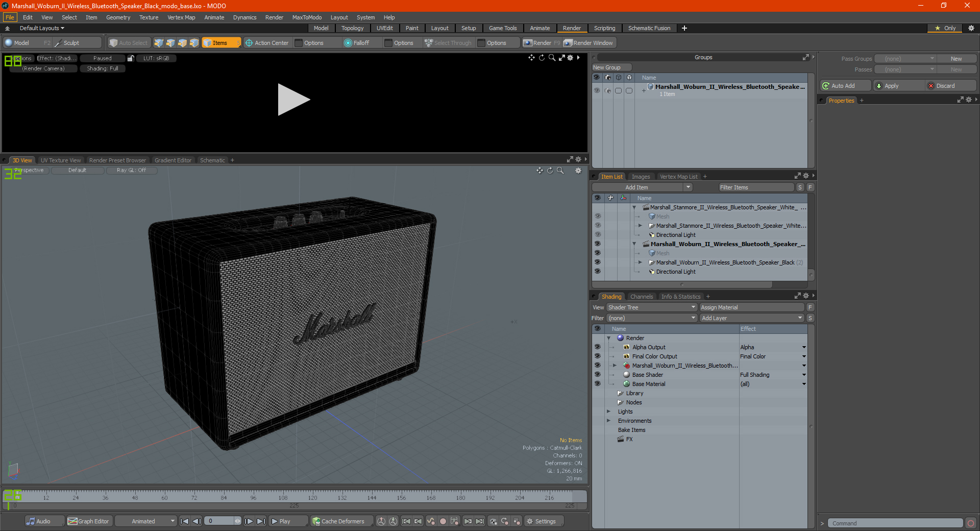Image resolution: width=980 pixels, height=531 pixels.
Task: Click Play button in timeline
Action: pyautogui.click(x=288, y=521)
